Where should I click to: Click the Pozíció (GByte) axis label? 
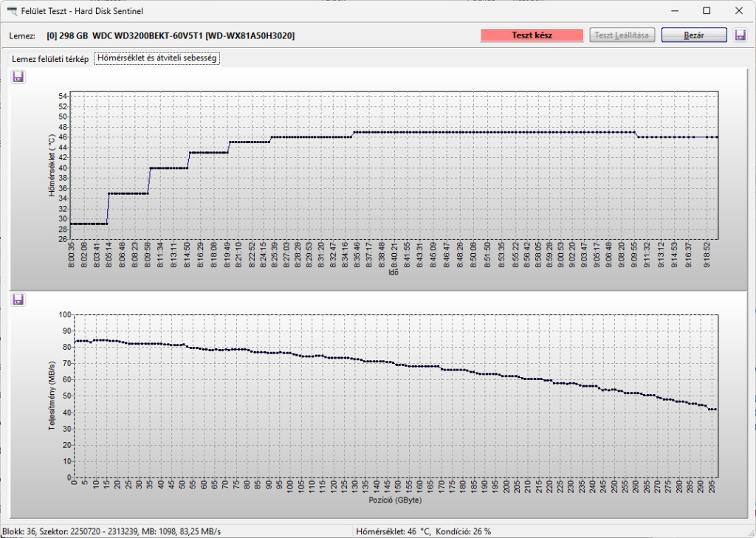pos(395,500)
